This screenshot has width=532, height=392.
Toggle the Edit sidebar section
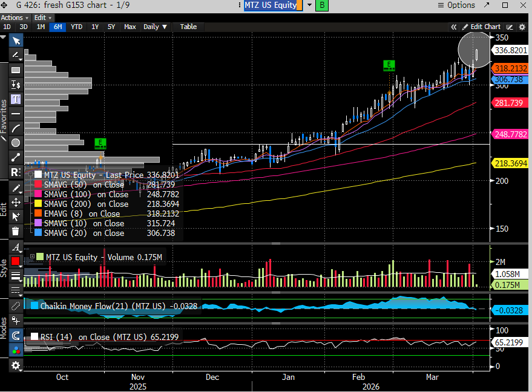tap(4, 209)
